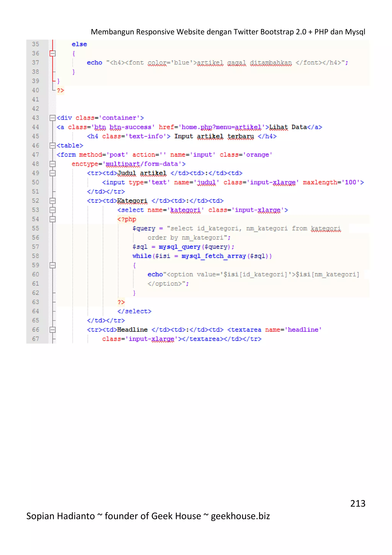Click the <?php opening tag on line 54

(127, 219)
